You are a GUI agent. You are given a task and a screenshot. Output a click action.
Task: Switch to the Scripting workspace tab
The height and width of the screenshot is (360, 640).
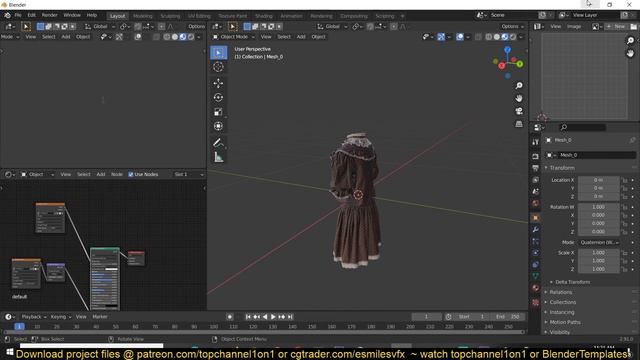[384, 16]
